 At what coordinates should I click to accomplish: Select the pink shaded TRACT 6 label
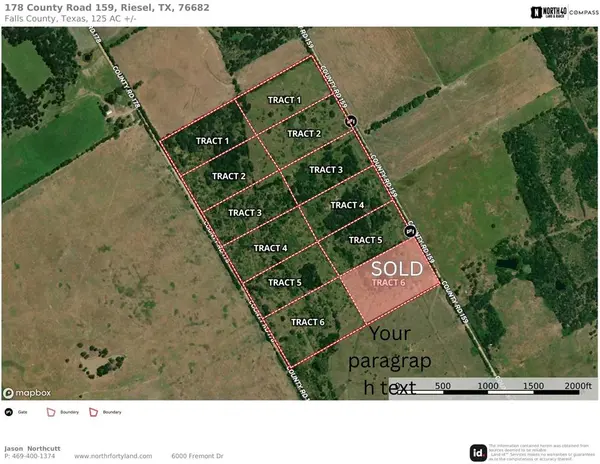(388, 283)
